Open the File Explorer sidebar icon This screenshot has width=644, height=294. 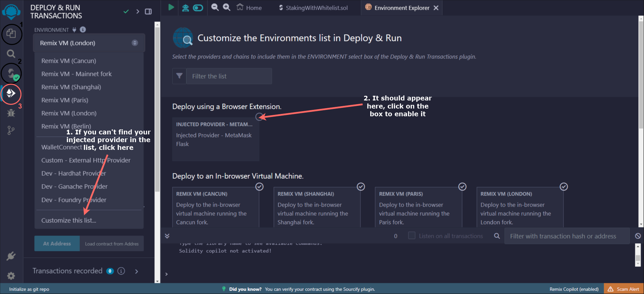coord(11,34)
